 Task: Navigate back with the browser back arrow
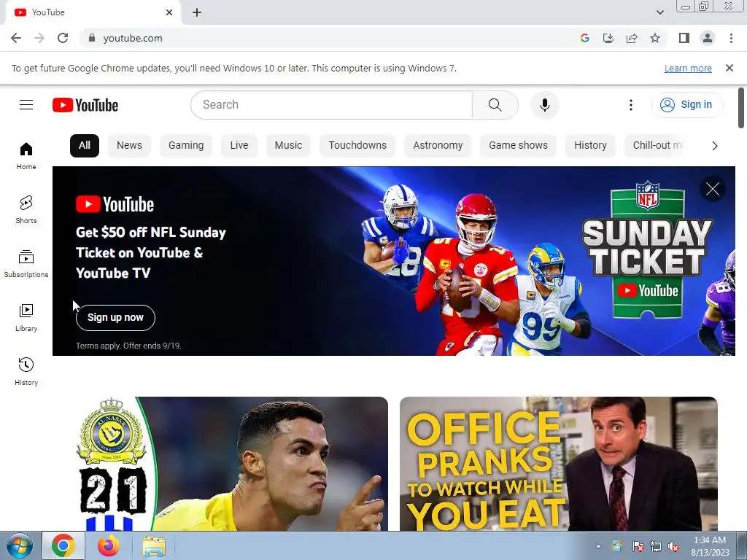click(x=16, y=38)
